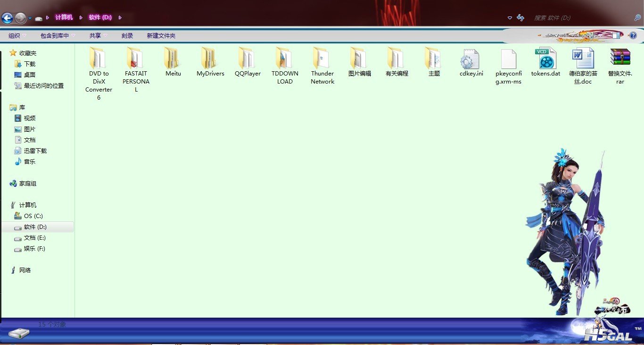The height and width of the screenshot is (345, 644).
Task: Select the FASTAIT PERSONAL folder icon
Action: (135, 58)
